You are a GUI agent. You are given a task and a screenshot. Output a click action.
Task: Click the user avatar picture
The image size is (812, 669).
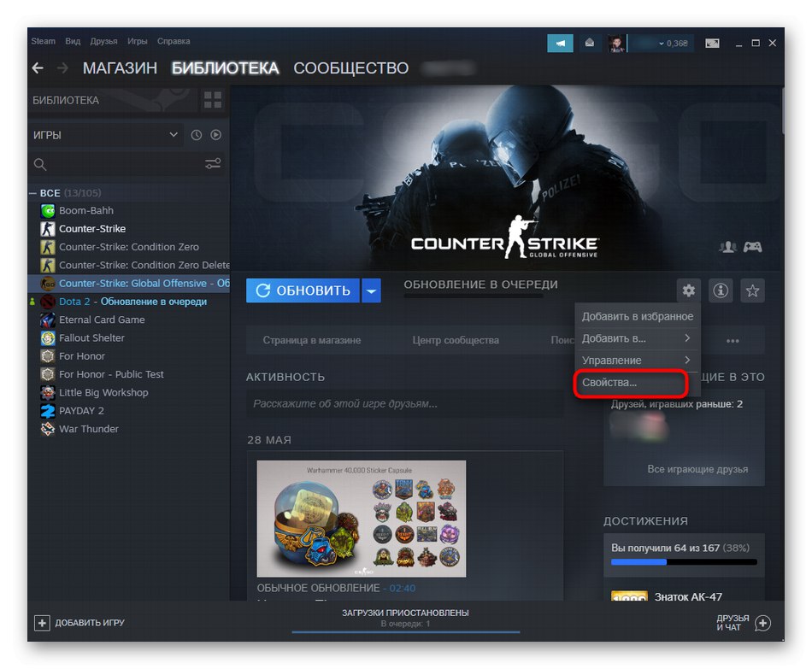pyautogui.click(x=616, y=44)
